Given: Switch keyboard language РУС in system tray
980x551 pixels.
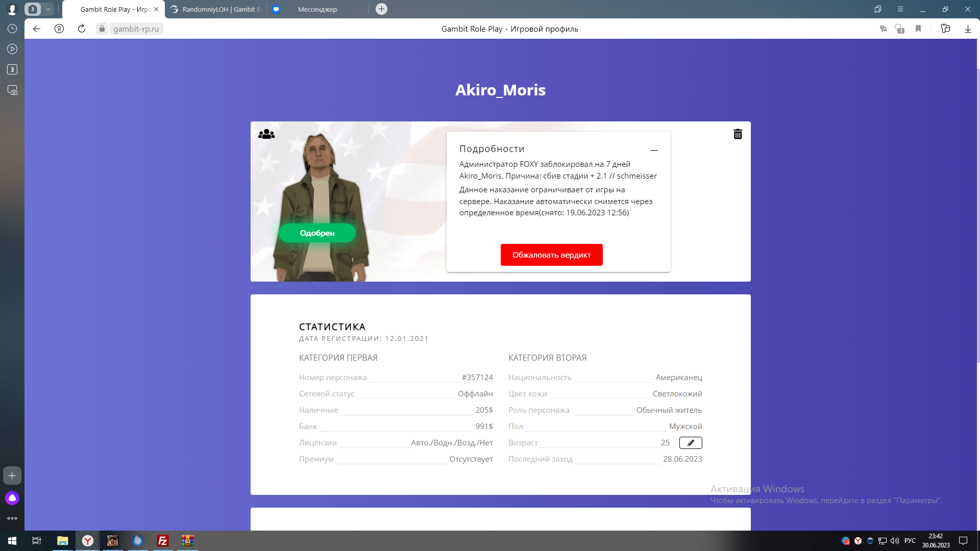Looking at the screenshot, I should 910,541.
